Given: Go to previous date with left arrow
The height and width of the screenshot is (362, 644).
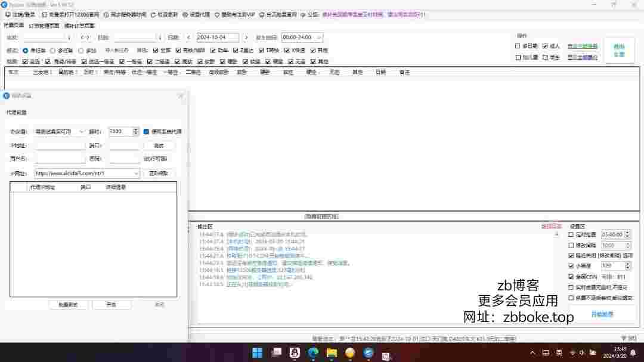Looking at the screenshot, I should pyautogui.click(x=188, y=38).
